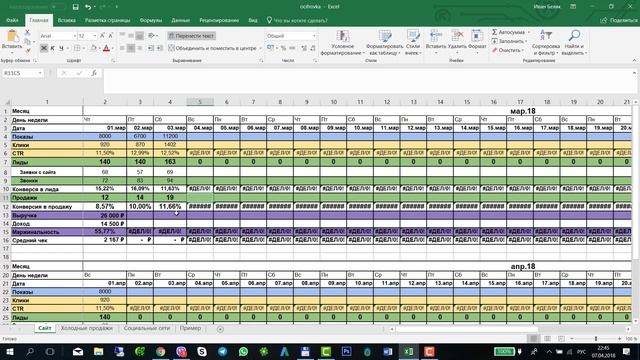Click Merge and Center (Объединить и поместить в центре)
The image size is (640, 360).
coord(213,48)
